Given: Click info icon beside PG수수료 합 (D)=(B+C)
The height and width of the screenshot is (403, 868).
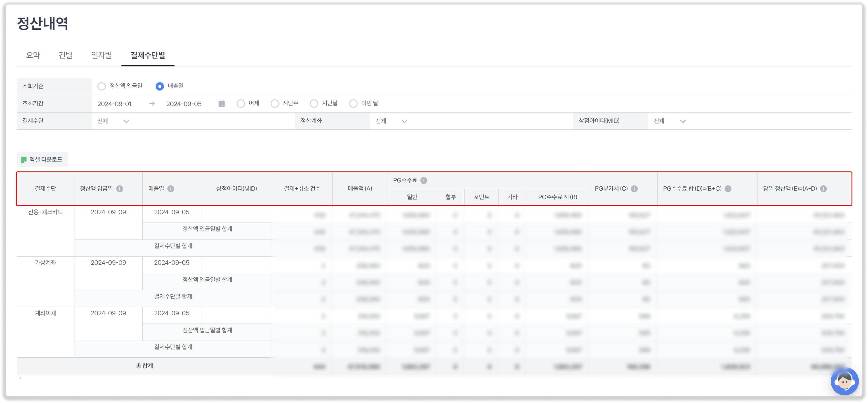Looking at the screenshot, I should [728, 189].
